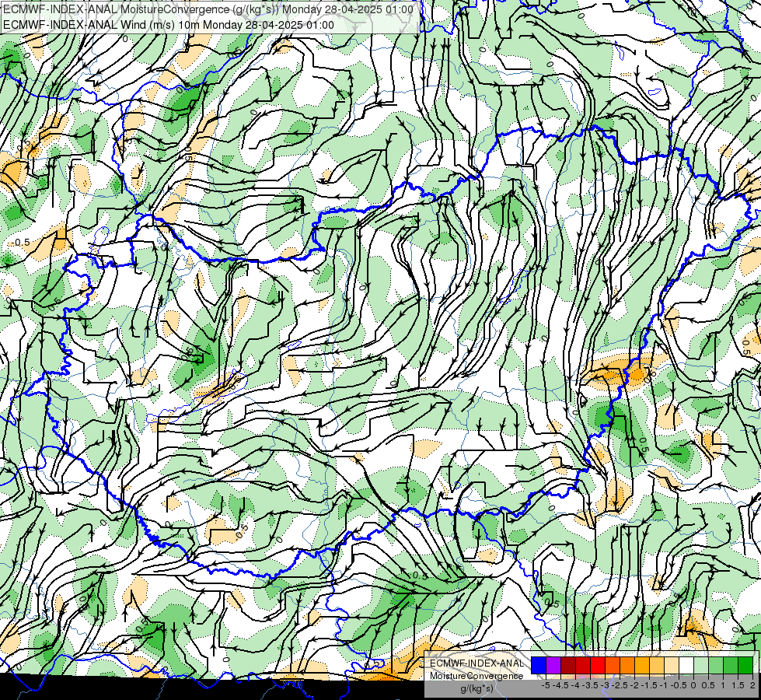Select the legend swatch between -2 and -1.5
Viewport: 761px width, 700px height.
(x=642, y=666)
